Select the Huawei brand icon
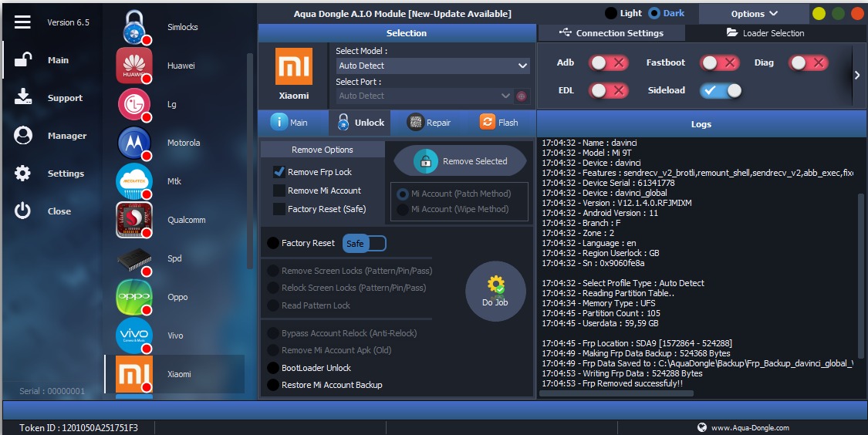The height and width of the screenshot is (435, 868). [134, 66]
